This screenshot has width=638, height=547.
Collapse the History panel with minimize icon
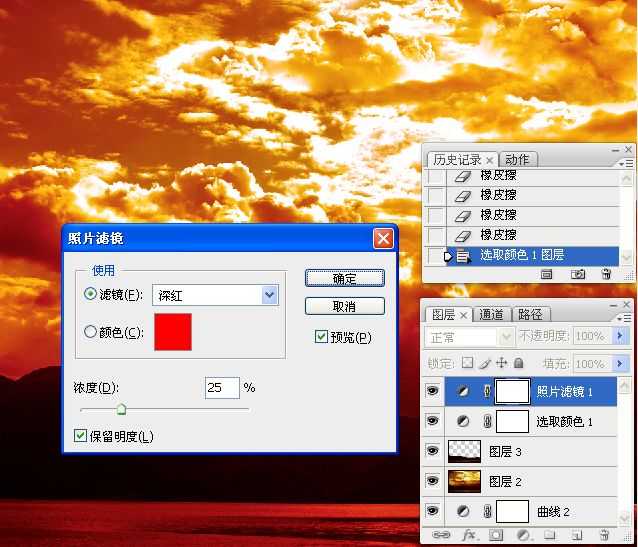[x=616, y=150]
